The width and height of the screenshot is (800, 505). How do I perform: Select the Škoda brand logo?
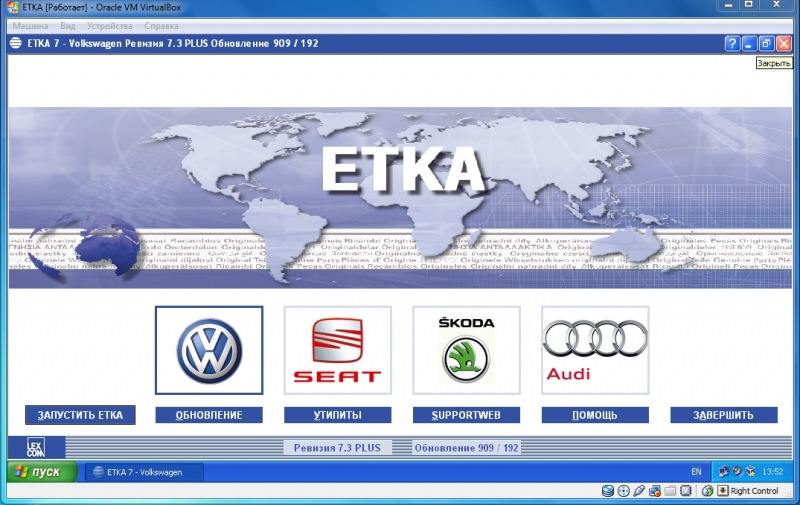(466, 350)
